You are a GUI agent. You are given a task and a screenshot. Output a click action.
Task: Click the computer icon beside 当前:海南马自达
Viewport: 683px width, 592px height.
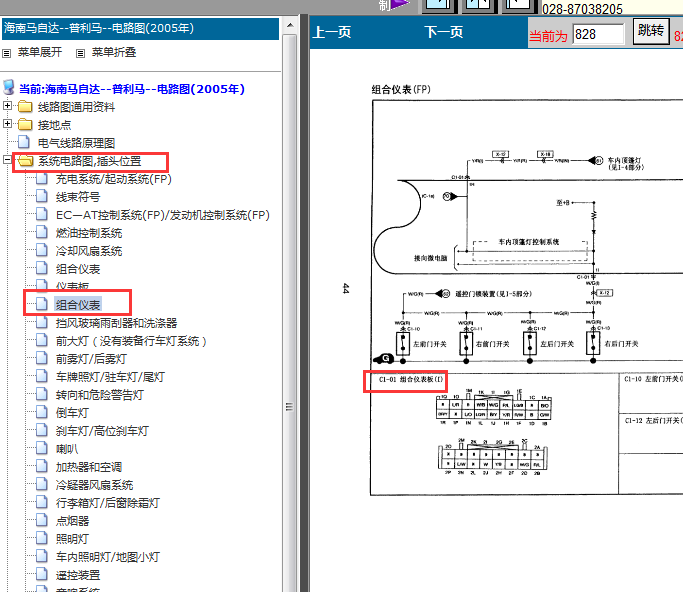pos(9,88)
